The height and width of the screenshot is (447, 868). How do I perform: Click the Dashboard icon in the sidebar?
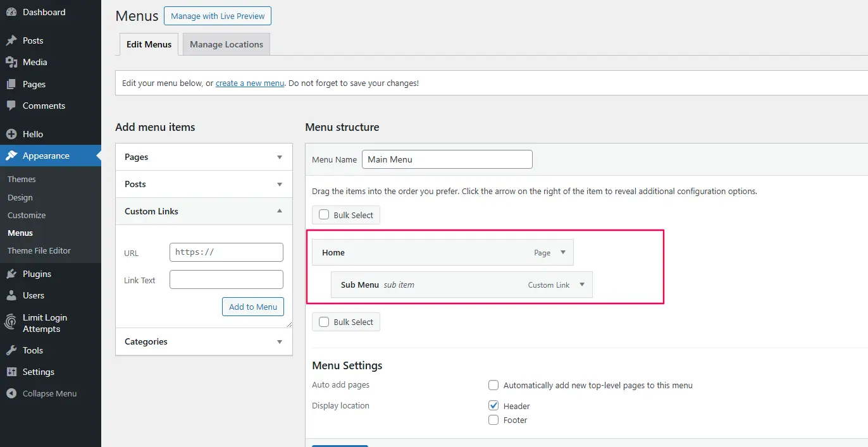pyautogui.click(x=12, y=11)
